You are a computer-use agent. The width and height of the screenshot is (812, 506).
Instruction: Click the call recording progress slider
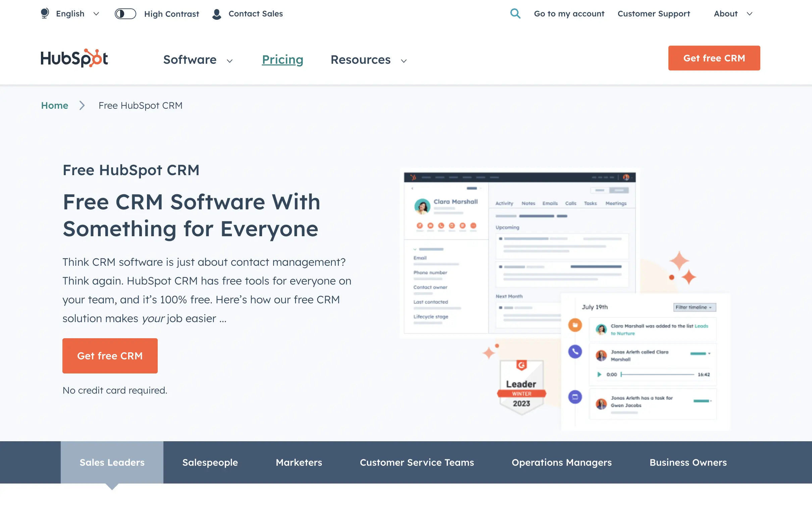point(658,374)
